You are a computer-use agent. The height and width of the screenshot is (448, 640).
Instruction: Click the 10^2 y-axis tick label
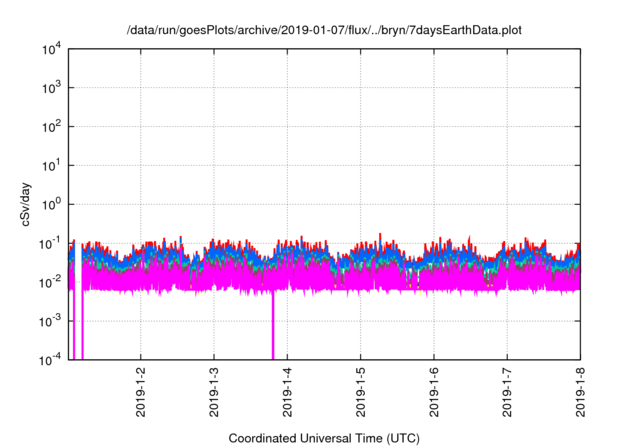pos(52,127)
